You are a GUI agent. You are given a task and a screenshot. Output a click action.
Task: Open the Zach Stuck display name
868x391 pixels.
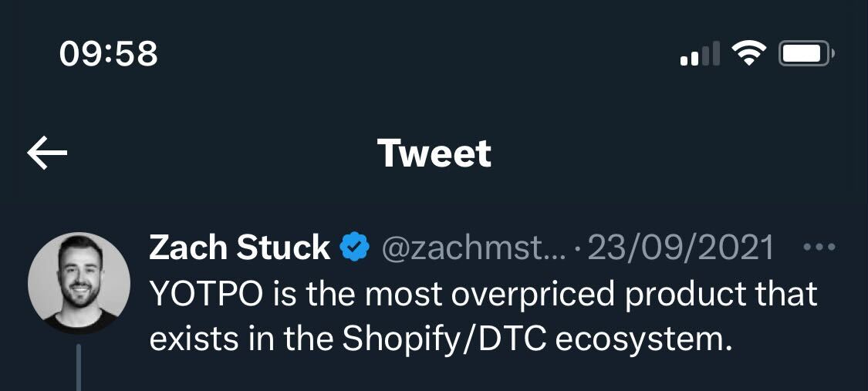click(239, 248)
